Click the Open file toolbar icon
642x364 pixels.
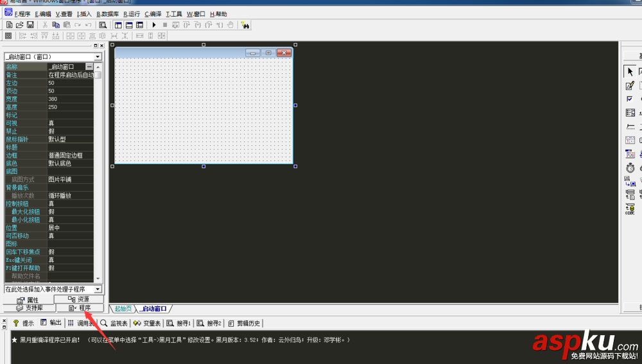(19, 25)
